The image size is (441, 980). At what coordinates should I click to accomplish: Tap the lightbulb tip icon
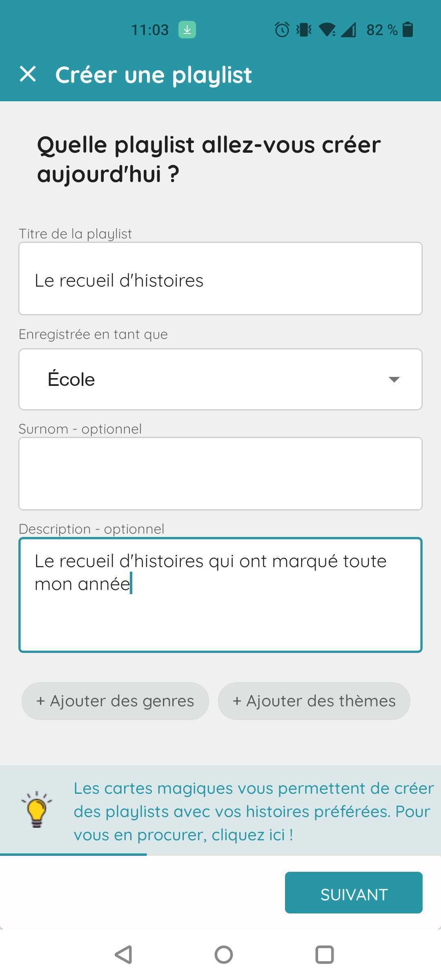tap(37, 809)
